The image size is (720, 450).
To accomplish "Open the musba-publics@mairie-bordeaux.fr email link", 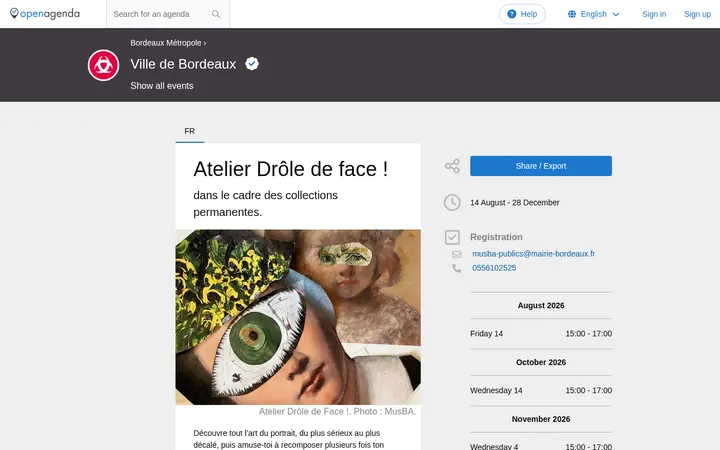I will (534, 253).
